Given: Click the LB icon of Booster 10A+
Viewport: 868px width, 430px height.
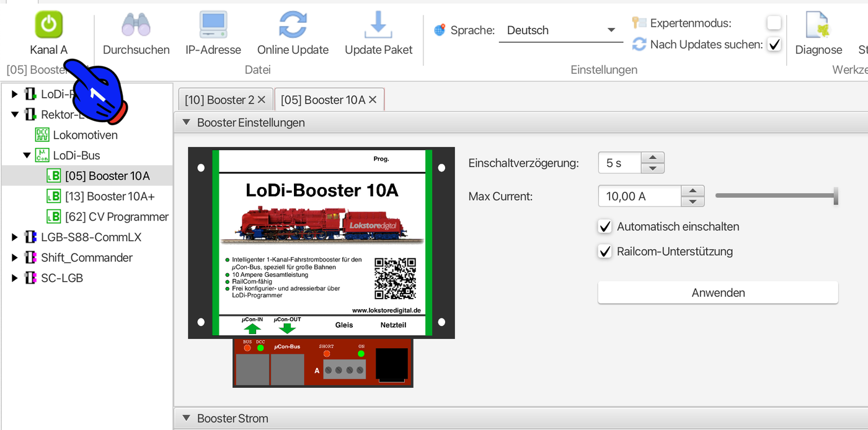Looking at the screenshot, I should (54, 196).
